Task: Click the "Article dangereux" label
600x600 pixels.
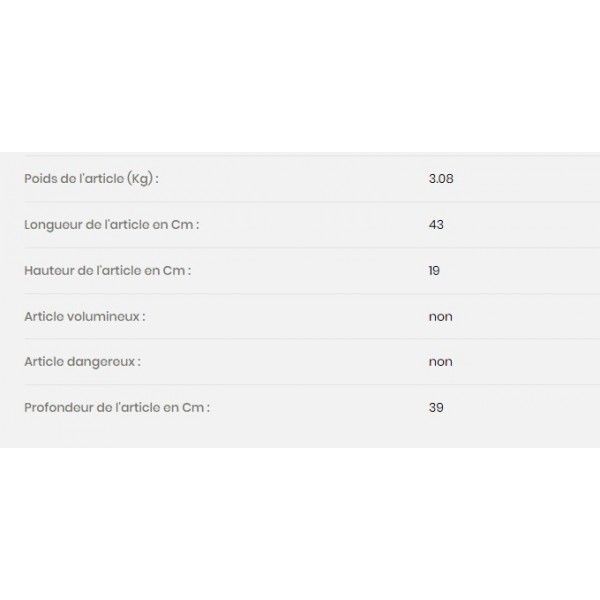Action: tap(82, 362)
